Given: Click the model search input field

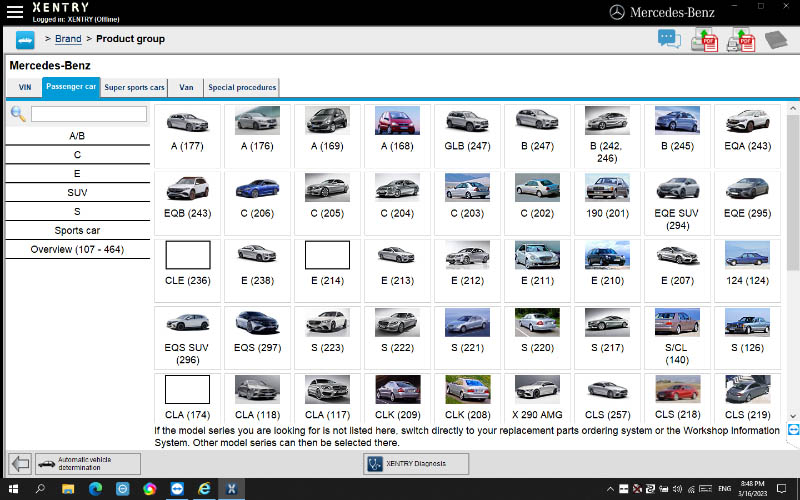Looking at the screenshot, I should [x=89, y=114].
